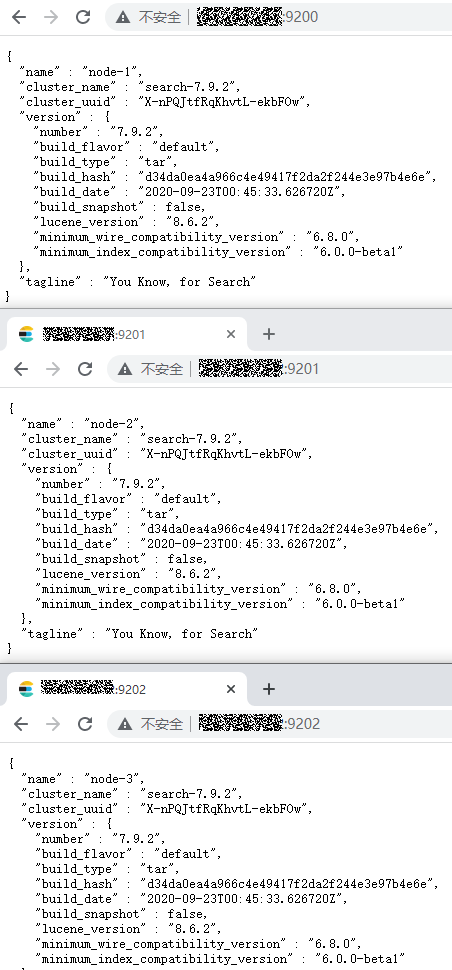Reload the page on port 9202
This screenshot has height=970, width=452.
[85, 724]
